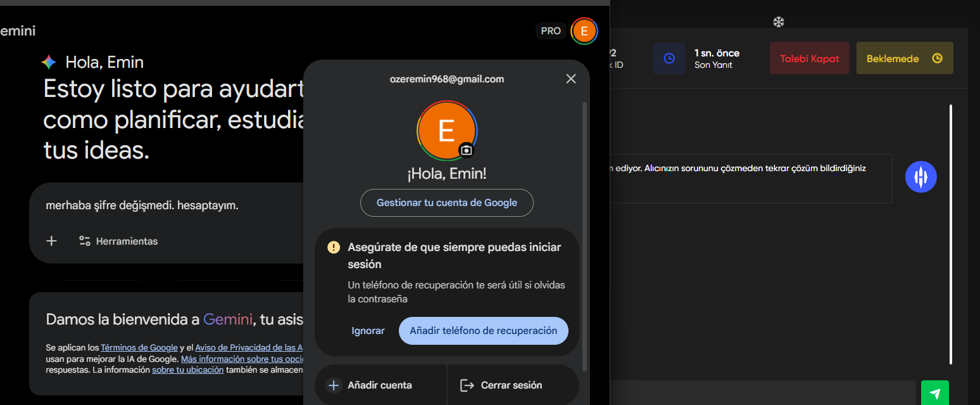Open Aviso de Privacidad link
This screenshot has width=980, height=405.
tap(249, 347)
